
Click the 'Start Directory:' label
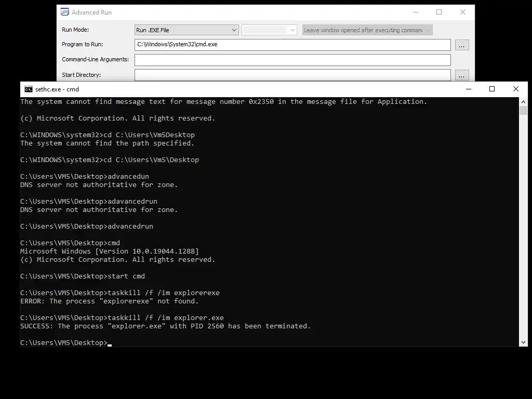coord(82,75)
